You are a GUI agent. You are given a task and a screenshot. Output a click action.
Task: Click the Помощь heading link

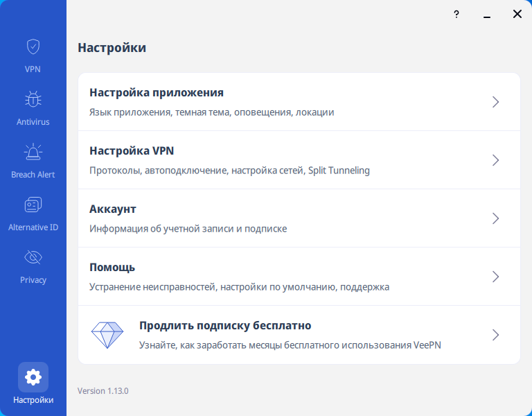tap(112, 268)
